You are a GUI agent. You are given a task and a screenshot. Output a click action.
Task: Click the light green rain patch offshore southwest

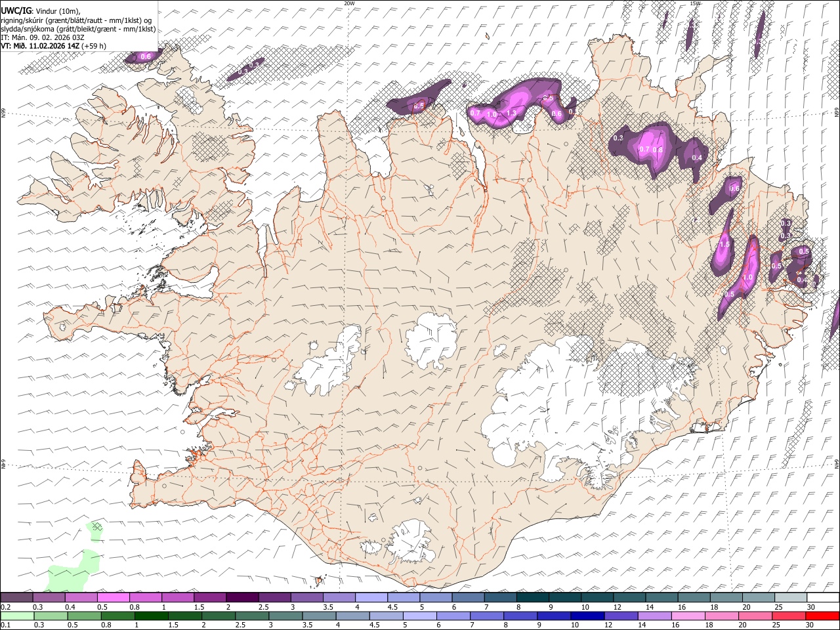[x=72, y=571]
